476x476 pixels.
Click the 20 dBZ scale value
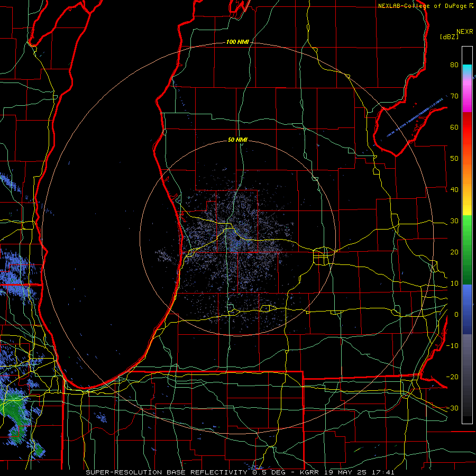coord(454,252)
